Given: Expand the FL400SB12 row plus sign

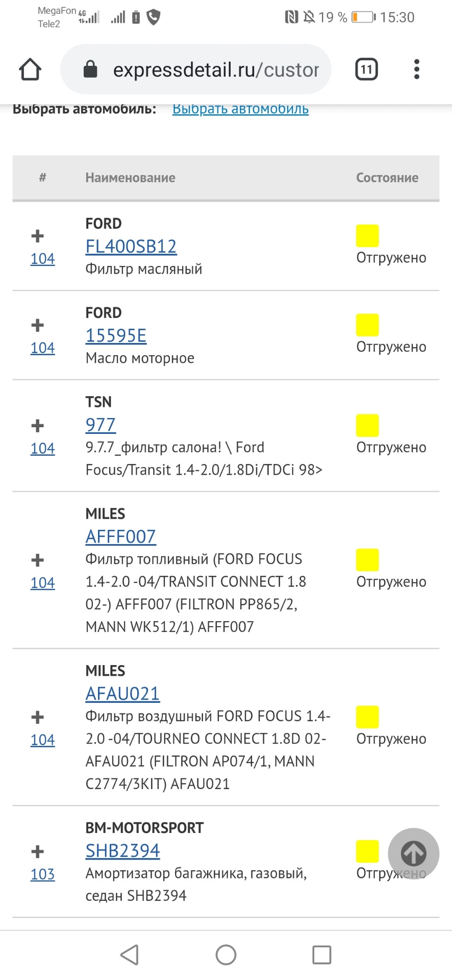Looking at the screenshot, I should pos(37,236).
